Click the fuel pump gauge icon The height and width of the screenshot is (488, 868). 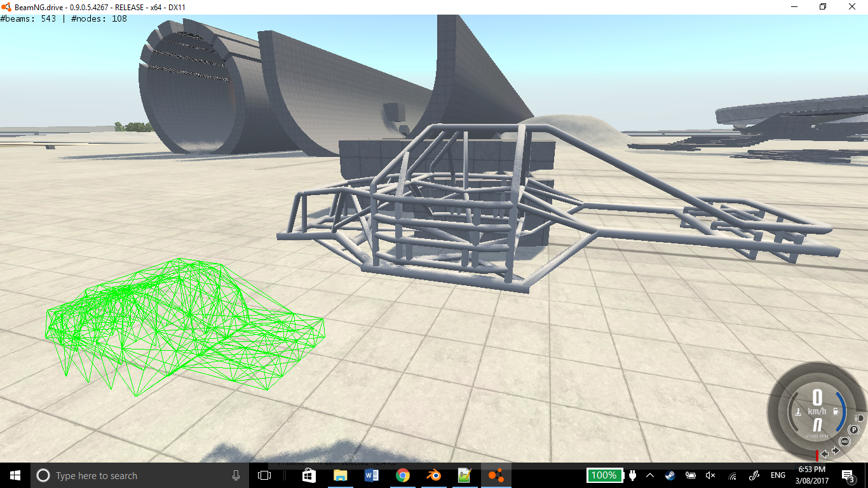click(835, 412)
